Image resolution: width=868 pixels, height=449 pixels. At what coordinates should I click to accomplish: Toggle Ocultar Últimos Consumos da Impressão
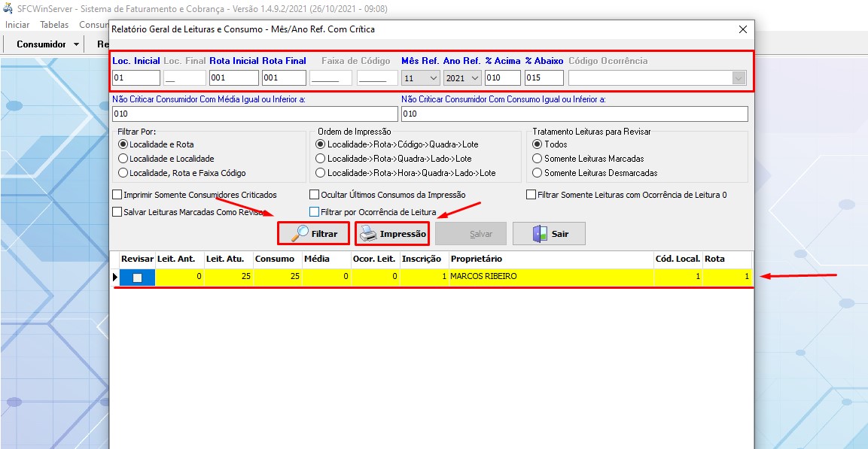point(315,195)
